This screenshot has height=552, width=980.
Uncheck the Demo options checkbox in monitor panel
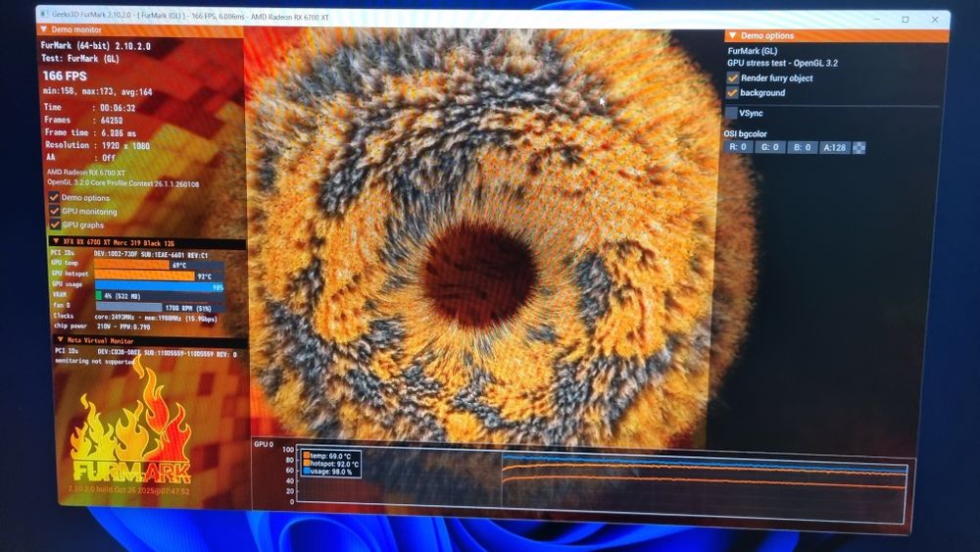point(54,197)
